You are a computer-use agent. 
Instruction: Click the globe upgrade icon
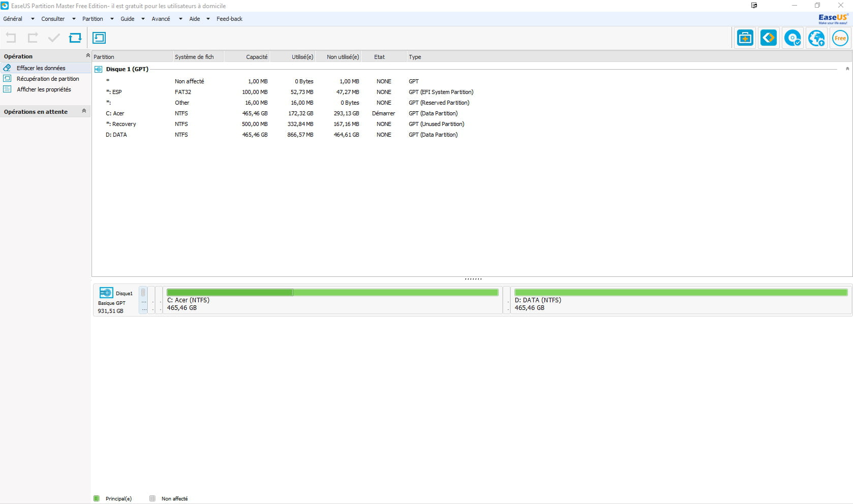[816, 38]
